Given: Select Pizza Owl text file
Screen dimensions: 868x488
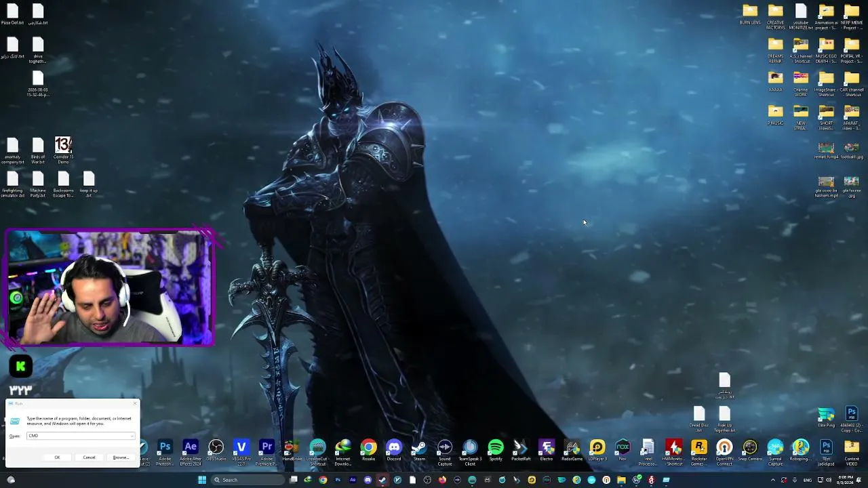Looking at the screenshot, I should click(x=12, y=15).
